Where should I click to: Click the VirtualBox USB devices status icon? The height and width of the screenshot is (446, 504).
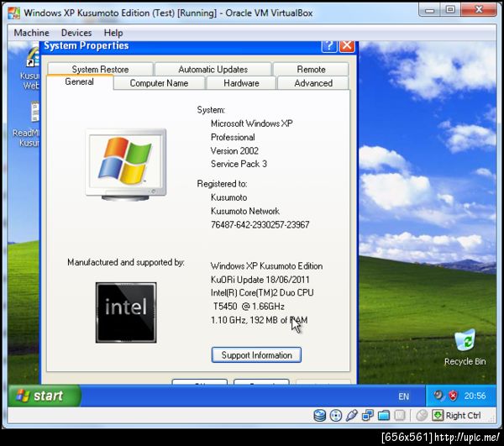pyautogui.click(x=351, y=416)
